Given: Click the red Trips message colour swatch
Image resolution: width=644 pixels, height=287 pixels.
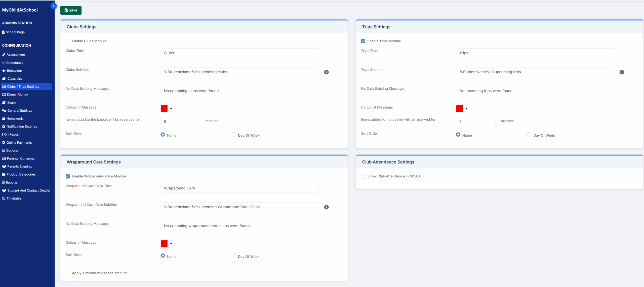Looking at the screenshot, I should click(459, 109).
